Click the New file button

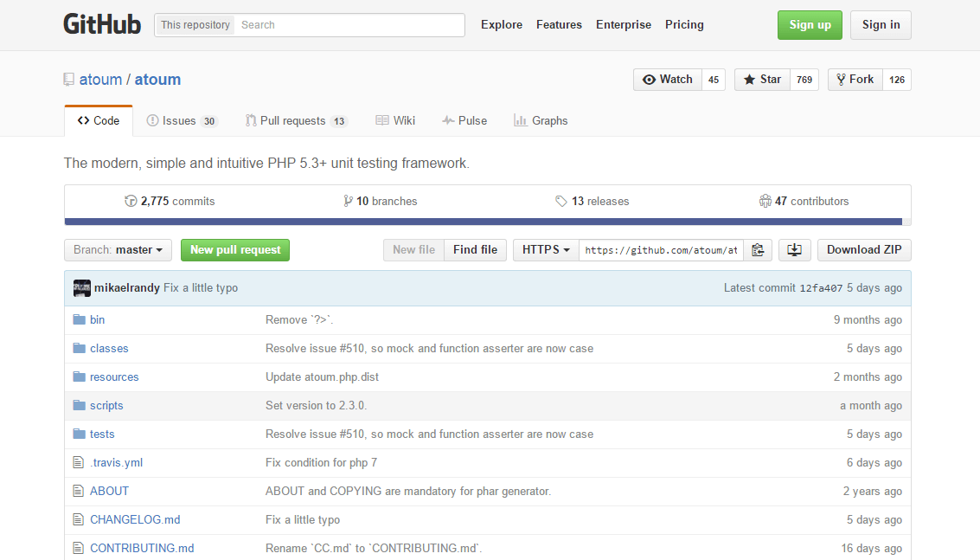tap(413, 249)
